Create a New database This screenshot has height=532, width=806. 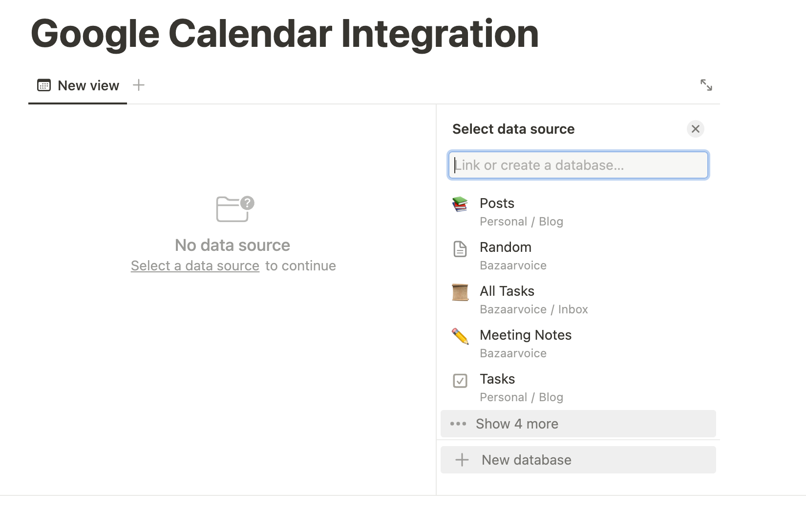click(578, 460)
